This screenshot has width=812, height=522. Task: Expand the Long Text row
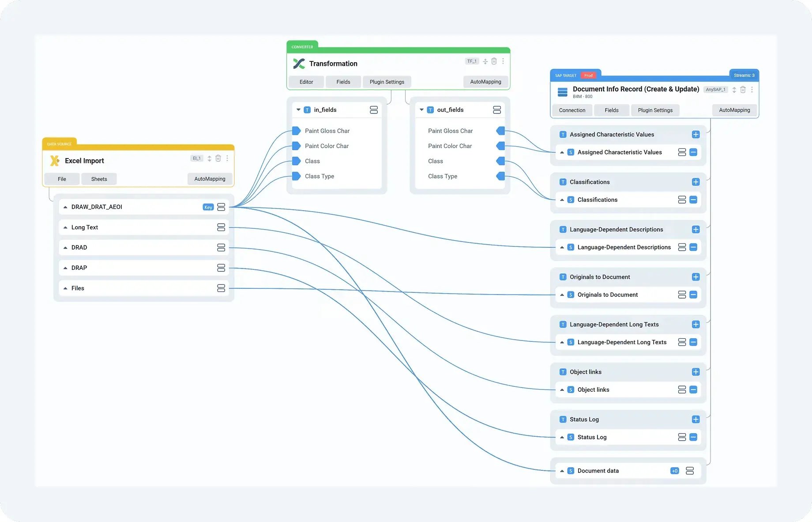coord(65,227)
